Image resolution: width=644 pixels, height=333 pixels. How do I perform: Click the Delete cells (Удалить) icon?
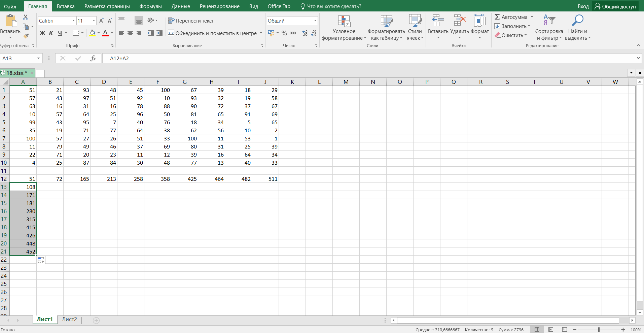coord(460,21)
